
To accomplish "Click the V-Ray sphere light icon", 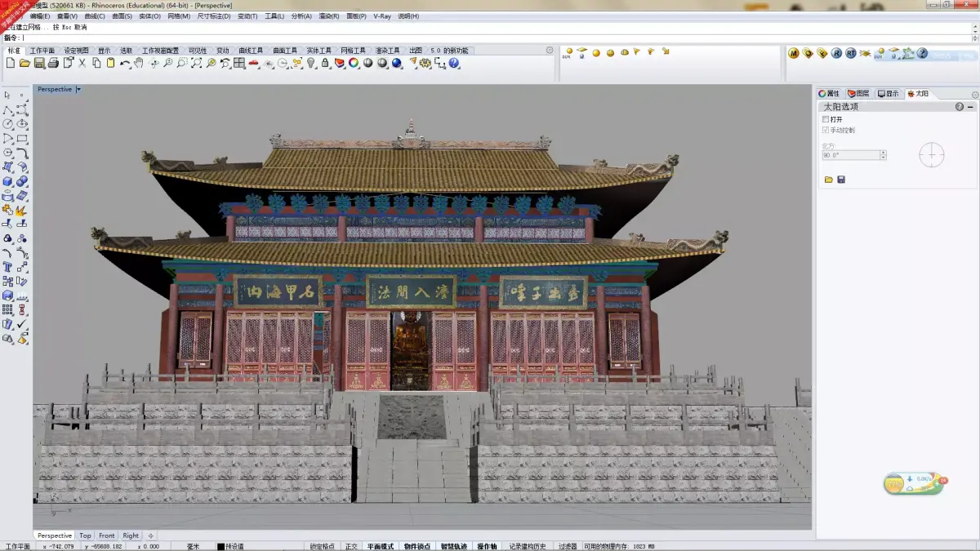I will [596, 53].
